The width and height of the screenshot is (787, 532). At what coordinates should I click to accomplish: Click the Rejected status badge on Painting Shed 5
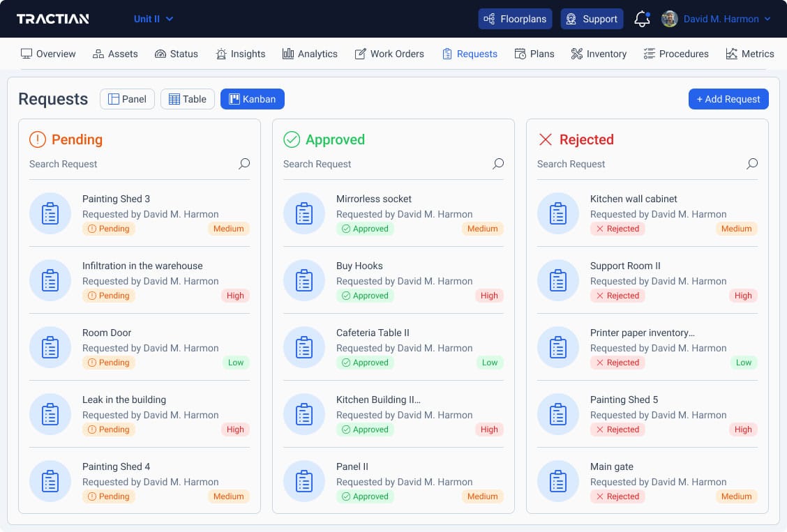pyautogui.click(x=617, y=430)
